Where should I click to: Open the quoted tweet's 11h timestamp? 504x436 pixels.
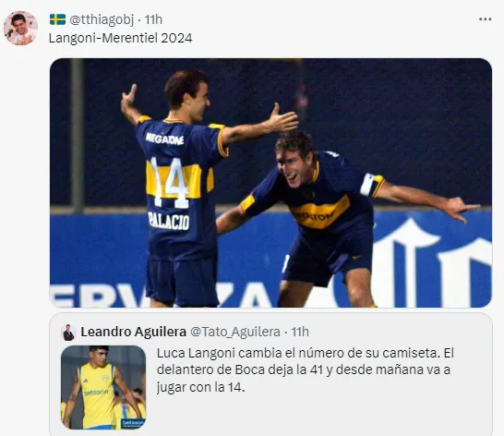coord(300,332)
